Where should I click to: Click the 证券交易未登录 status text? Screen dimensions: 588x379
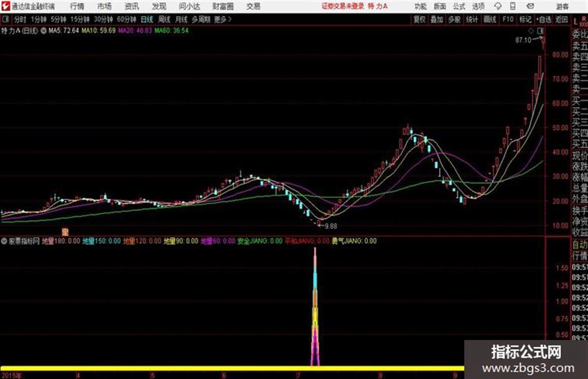click(342, 6)
